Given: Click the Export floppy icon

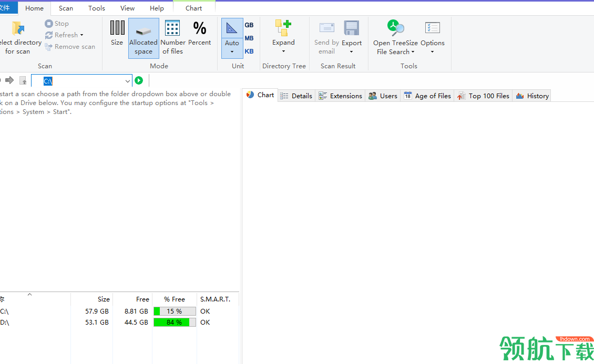Looking at the screenshot, I should coord(351,28).
